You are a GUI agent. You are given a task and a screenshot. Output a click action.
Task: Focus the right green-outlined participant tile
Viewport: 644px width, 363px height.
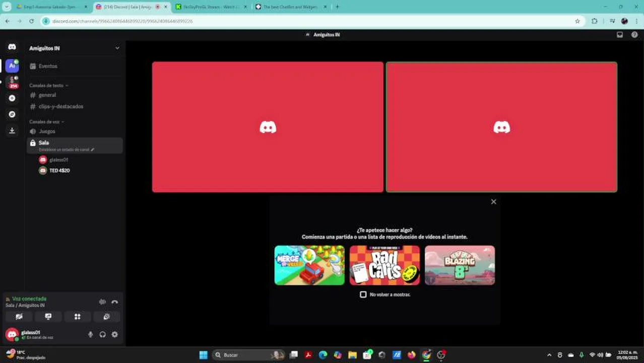click(x=501, y=127)
